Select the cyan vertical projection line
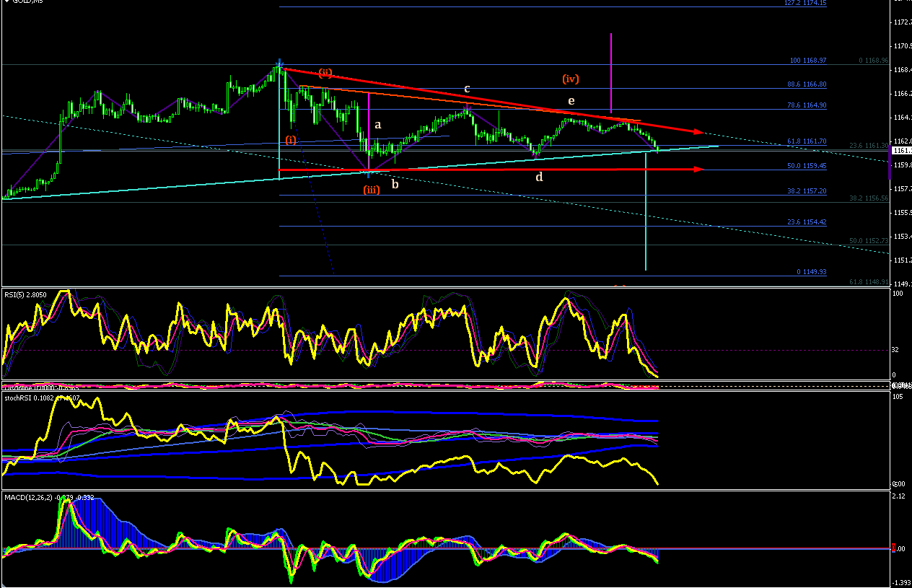Image resolution: width=912 pixels, height=588 pixels. pos(645,211)
